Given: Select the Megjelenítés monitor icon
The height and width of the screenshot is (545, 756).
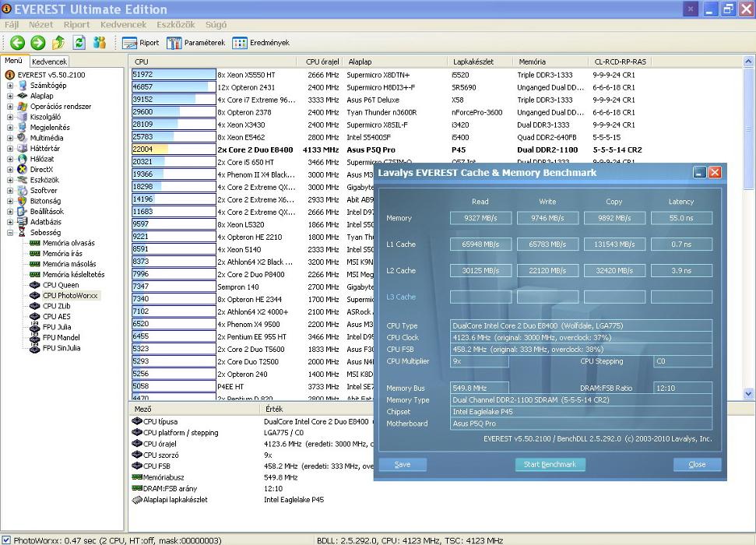Looking at the screenshot, I should click(23, 128).
